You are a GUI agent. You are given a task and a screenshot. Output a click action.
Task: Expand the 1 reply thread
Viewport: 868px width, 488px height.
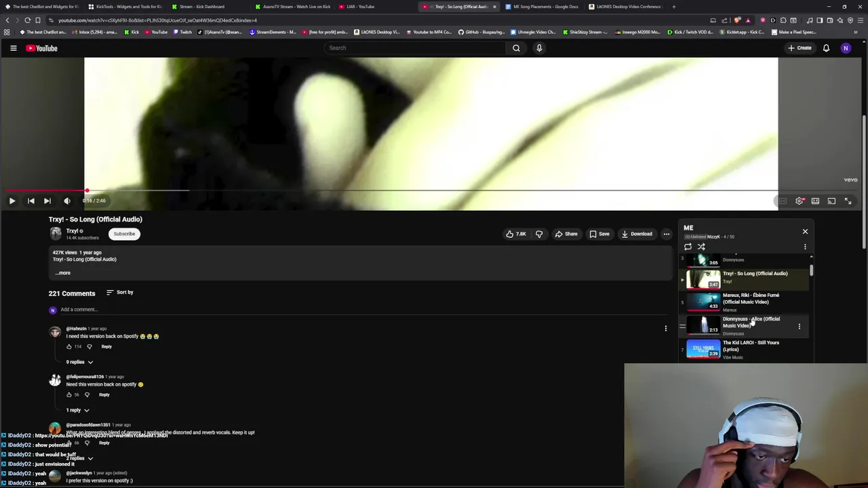pos(77,410)
